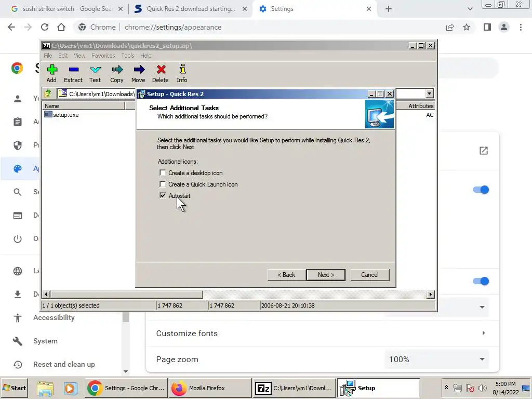This screenshot has width=532, height=399.
Task: Open the 7-Zip View menu
Action: (x=79, y=56)
